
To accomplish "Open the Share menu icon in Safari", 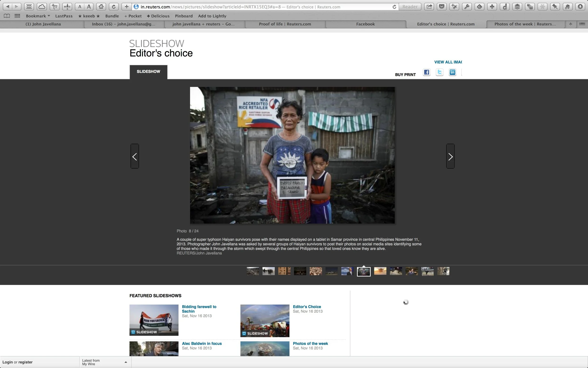I will [429, 7].
